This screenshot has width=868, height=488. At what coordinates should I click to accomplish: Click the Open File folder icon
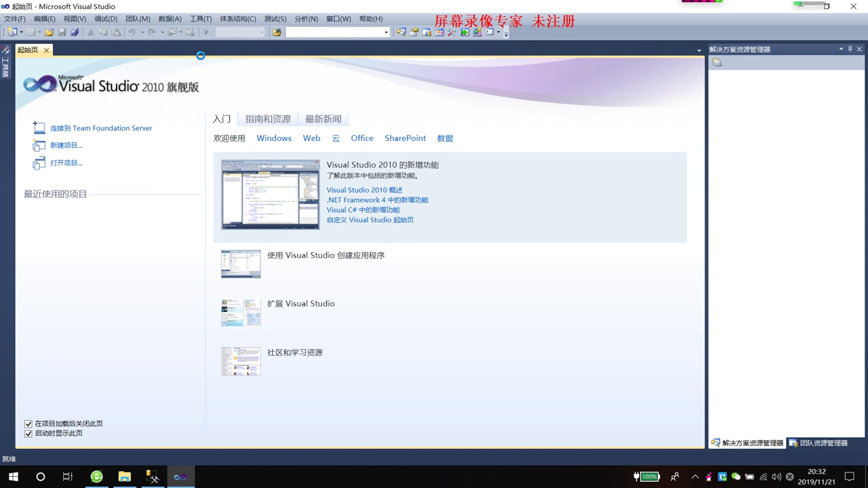[x=49, y=32]
